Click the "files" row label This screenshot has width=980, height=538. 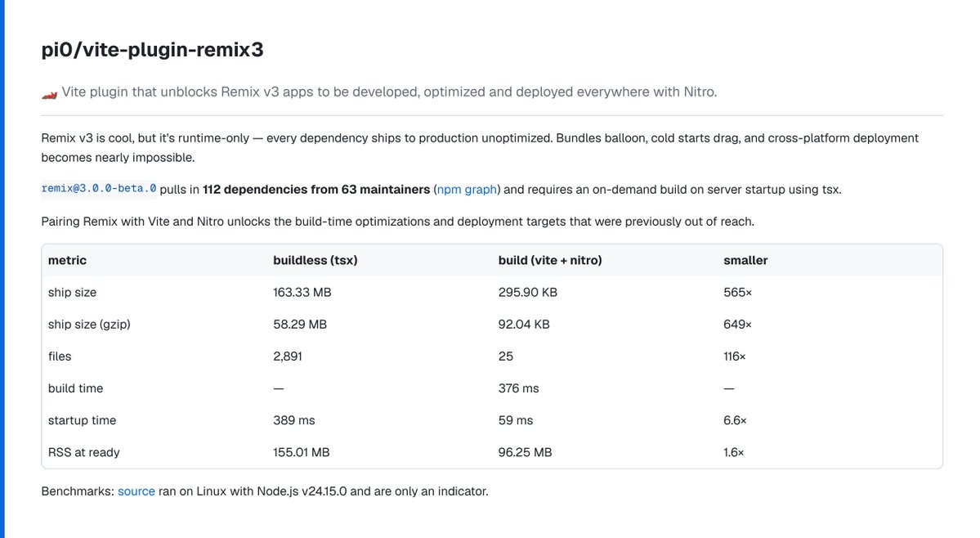coord(60,356)
